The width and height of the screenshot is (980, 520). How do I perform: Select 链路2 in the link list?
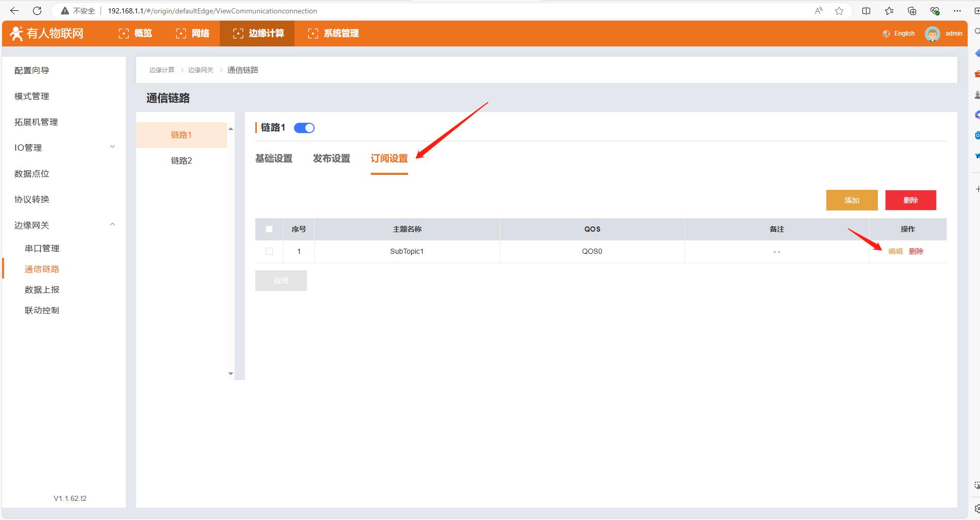182,161
